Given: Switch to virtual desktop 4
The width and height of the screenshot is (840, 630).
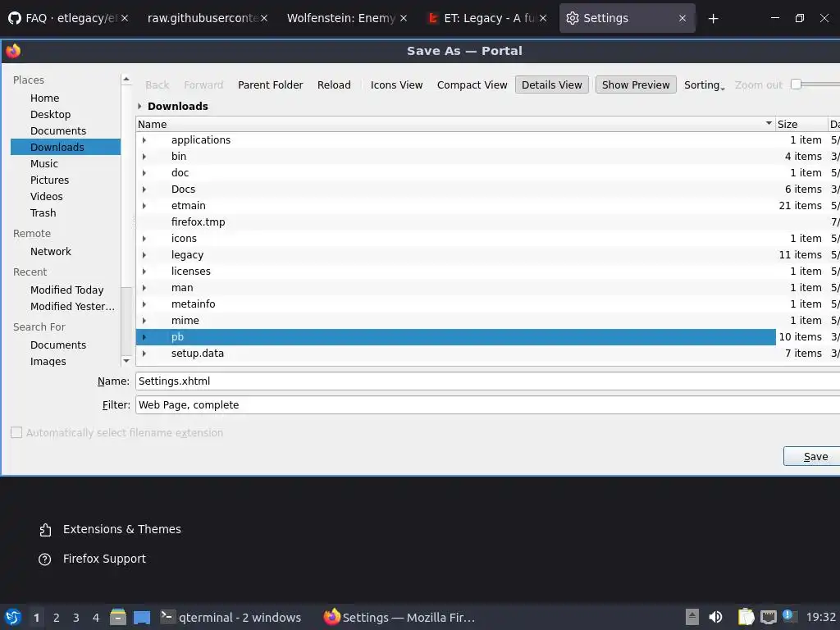Looking at the screenshot, I should tap(96, 618).
